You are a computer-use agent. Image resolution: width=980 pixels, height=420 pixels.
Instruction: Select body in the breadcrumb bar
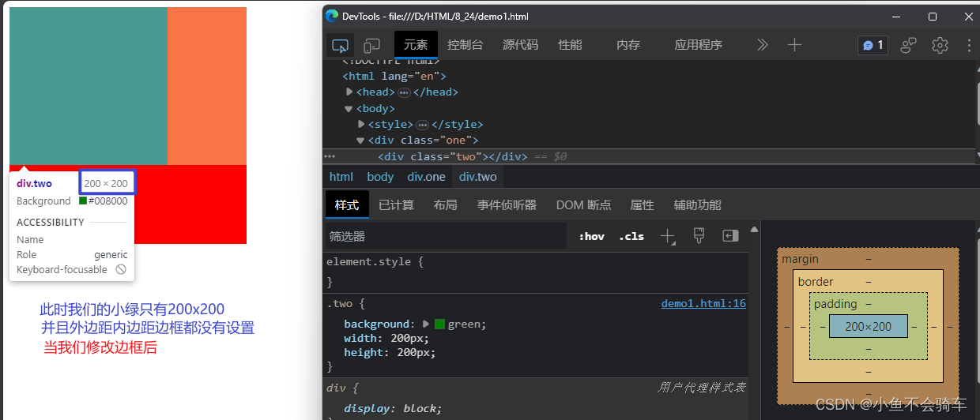coord(380,177)
